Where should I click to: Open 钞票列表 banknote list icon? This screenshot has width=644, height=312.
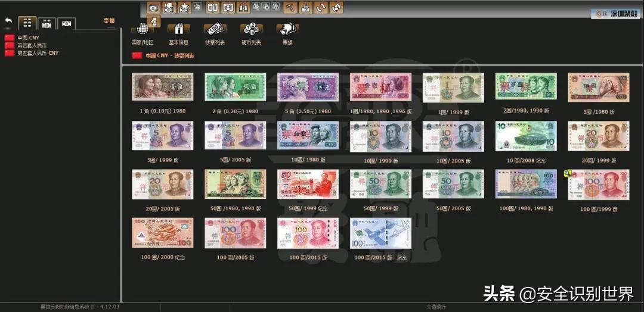coord(215,29)
